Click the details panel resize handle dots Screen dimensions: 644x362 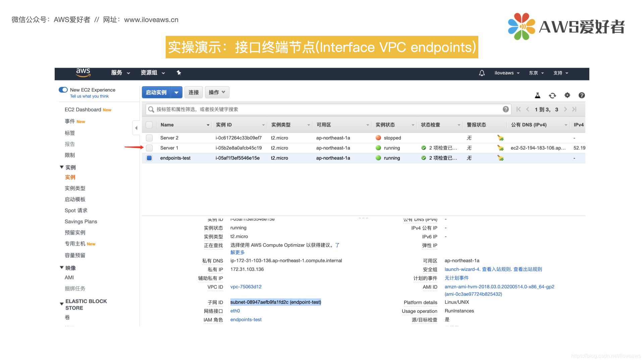pos(363,218)
